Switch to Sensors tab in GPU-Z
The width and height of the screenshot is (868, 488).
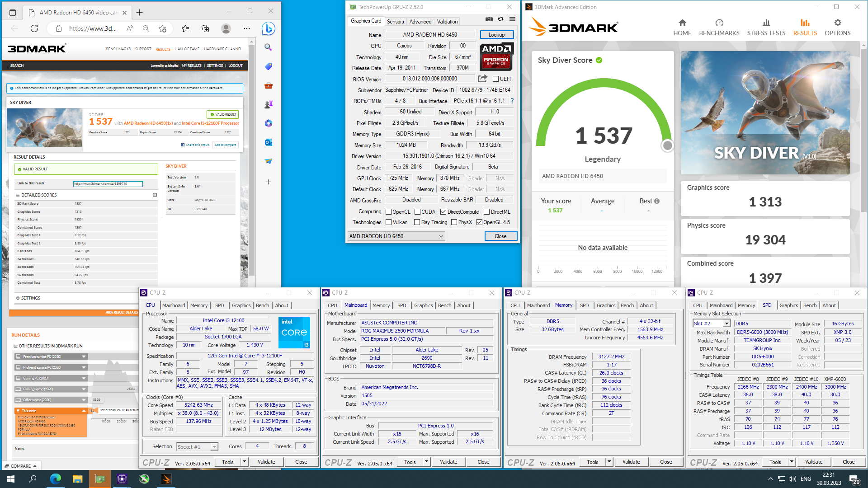pyautogui.click(x=395, y=22)
